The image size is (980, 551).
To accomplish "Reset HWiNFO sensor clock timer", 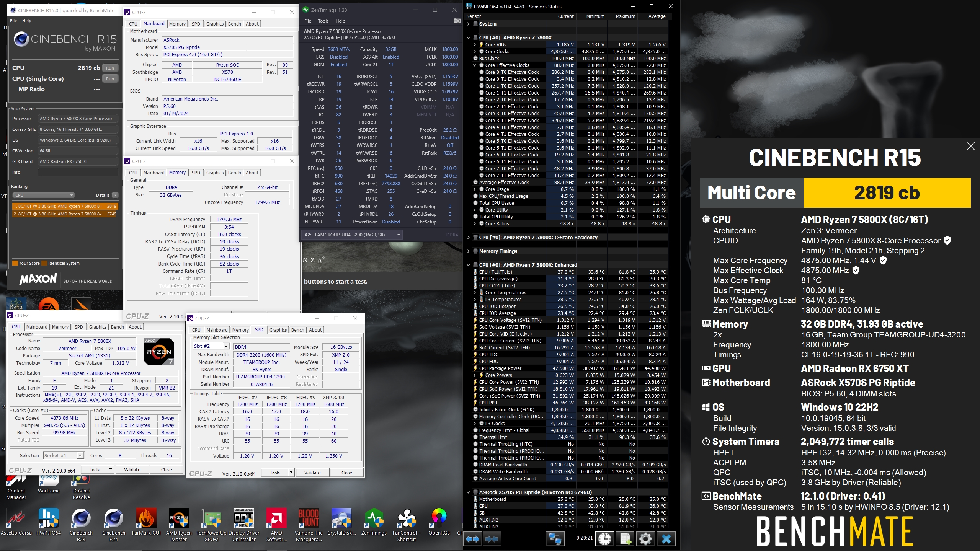I will tap(605, 539).
